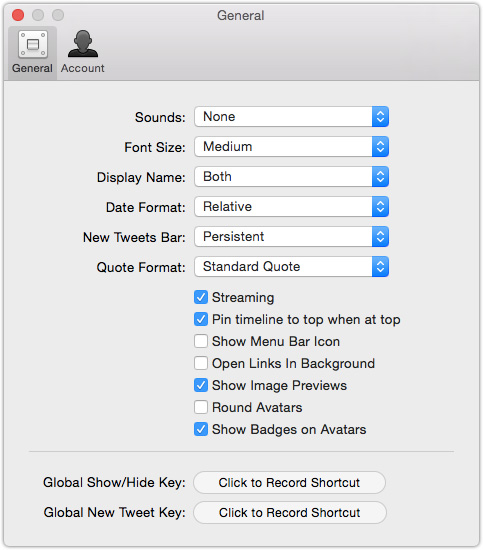The width and height of the screenshot is (483, 550).
Task: Select the General preferences toolbar icon
Action: [x=33, y=53]
